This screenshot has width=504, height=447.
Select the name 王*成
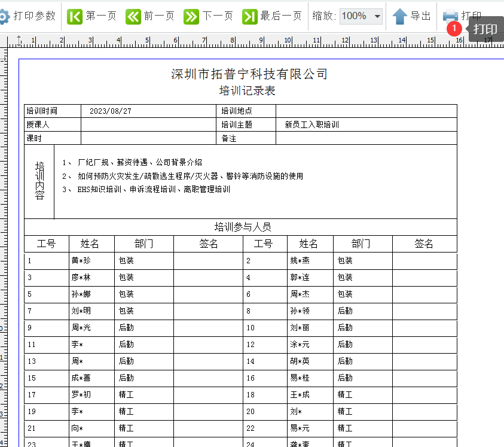(300, 394)
